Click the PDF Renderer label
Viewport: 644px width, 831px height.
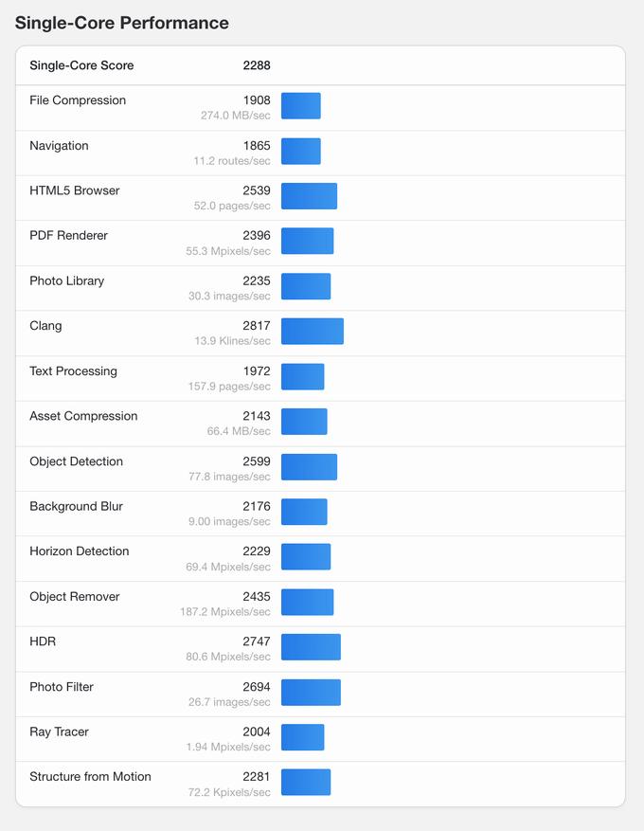tap(68, 235)
